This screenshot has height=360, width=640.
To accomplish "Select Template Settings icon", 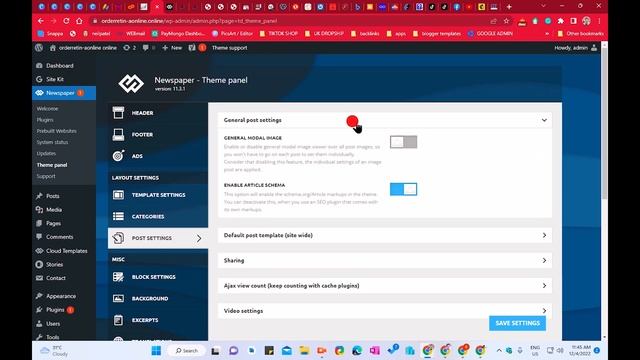I will (118, 195).
